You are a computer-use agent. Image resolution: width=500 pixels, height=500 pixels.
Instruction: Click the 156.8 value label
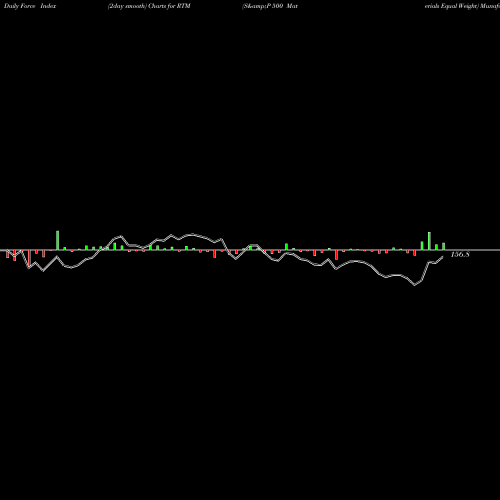(460, 255)
